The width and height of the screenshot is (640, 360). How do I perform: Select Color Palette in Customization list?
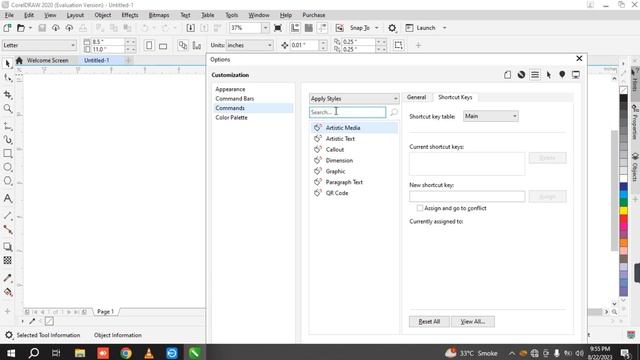[x=231, y=118]
